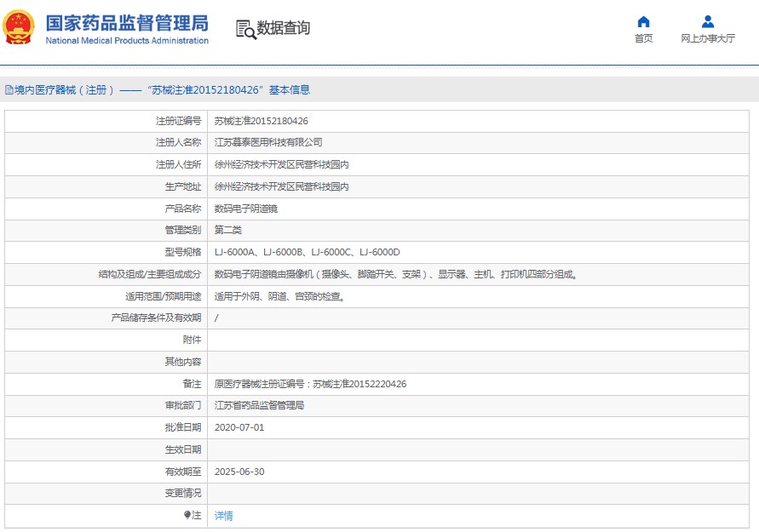Image resolution: width=759 pixels, height=532 pixels.
Task: Click 国家药品监督管理局 site title
Action: (127, 23)
